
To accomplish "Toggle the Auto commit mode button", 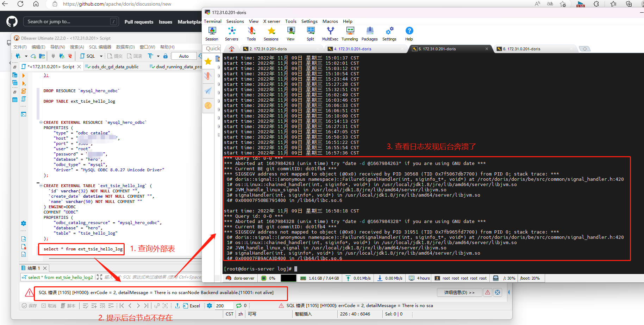I will 184,56.
